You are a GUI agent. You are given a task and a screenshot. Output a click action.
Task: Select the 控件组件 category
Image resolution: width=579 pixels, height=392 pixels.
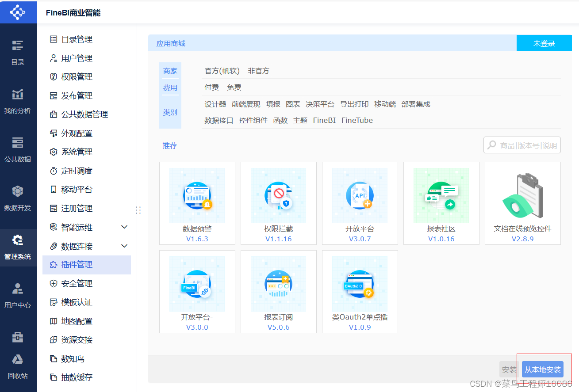pos(253,120)
